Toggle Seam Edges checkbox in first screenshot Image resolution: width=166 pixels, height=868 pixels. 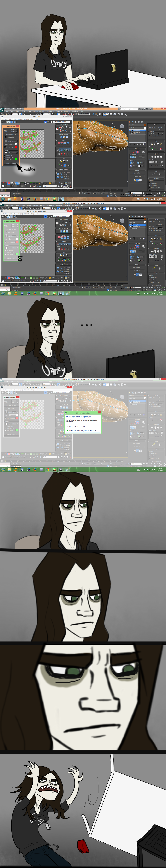click(5, 159)
